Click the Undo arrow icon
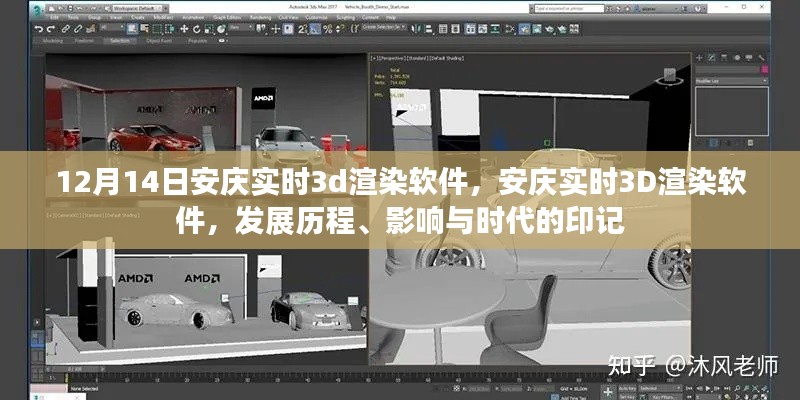800x400 pixels. pyautogui.click(x=37, y=29)
